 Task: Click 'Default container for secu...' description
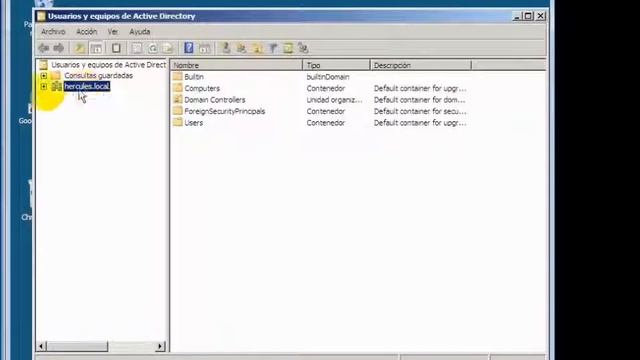click(420, 111)
